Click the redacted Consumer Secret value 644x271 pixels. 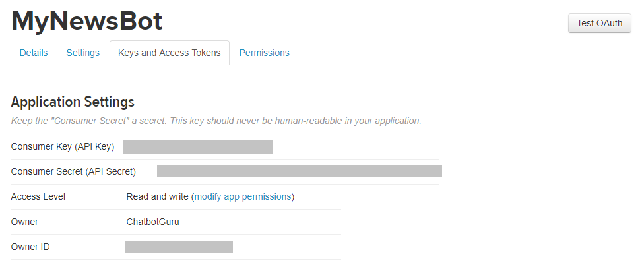[x=299, y=171]
